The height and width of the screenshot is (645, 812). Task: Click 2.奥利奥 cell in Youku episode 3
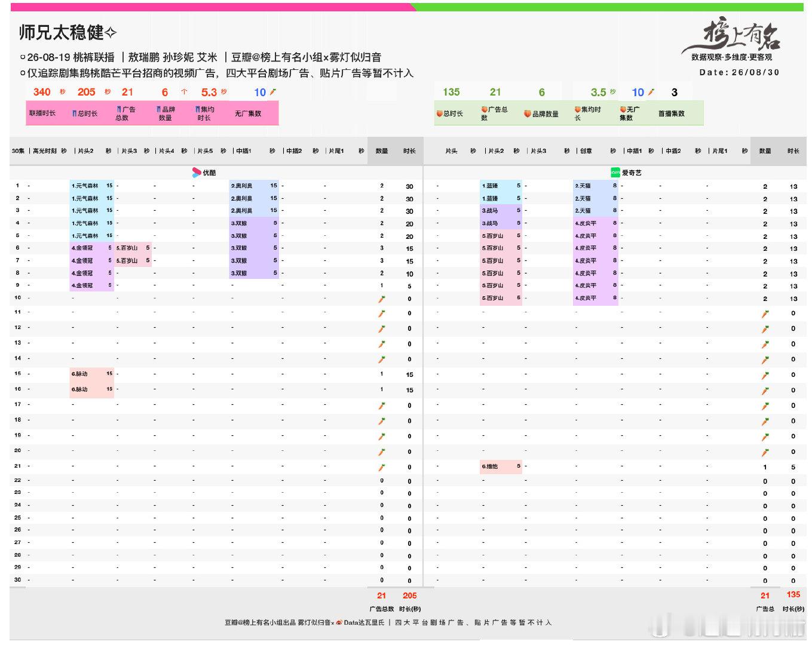click(x=254, y=211)
